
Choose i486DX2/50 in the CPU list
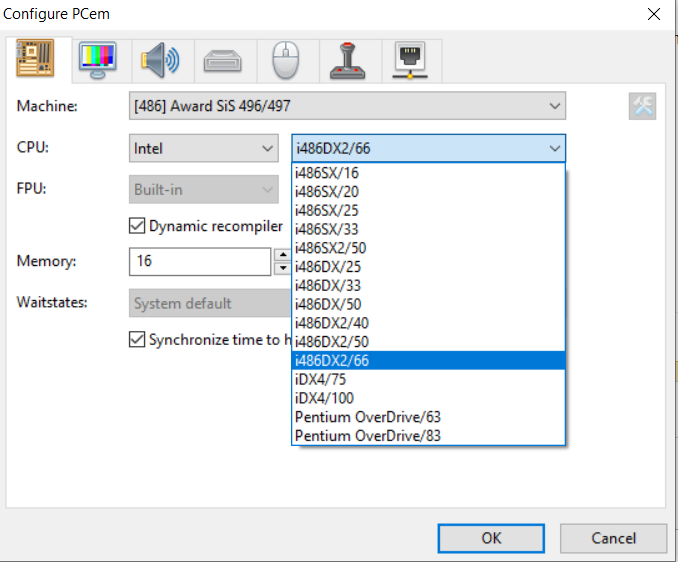429,342
